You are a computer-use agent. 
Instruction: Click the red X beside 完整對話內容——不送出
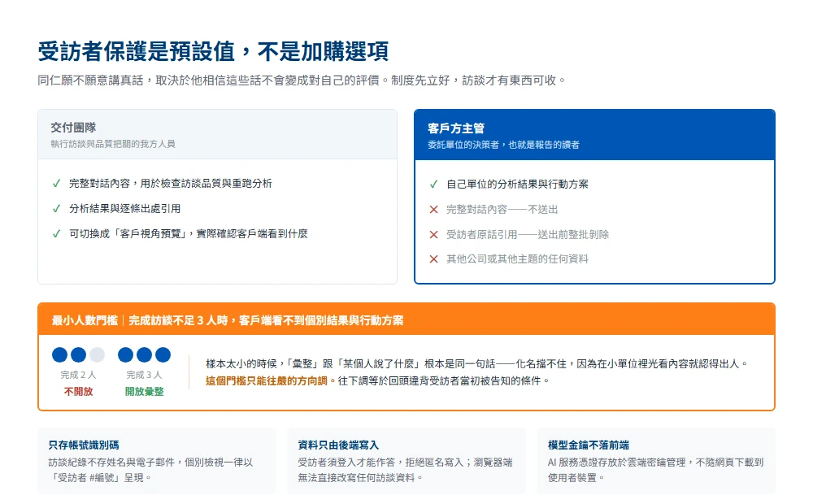(434, 210)
